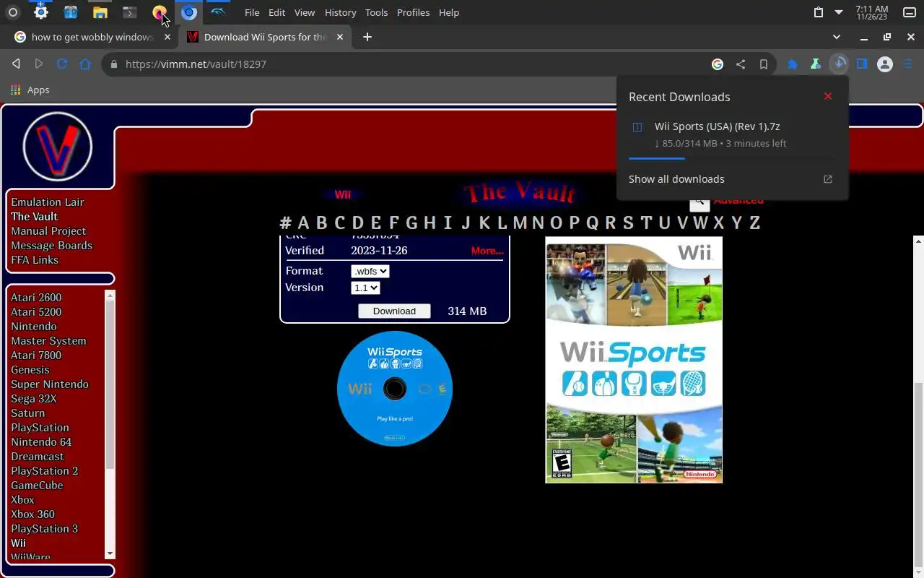
Task: Click the Wii Sports disc image
Action: point(395,389)
